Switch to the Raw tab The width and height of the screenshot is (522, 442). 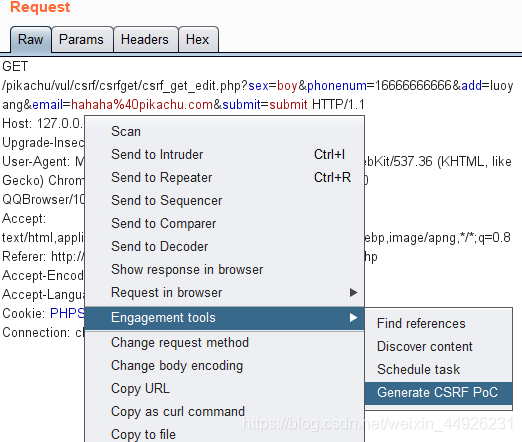click(x=31, y=39)
